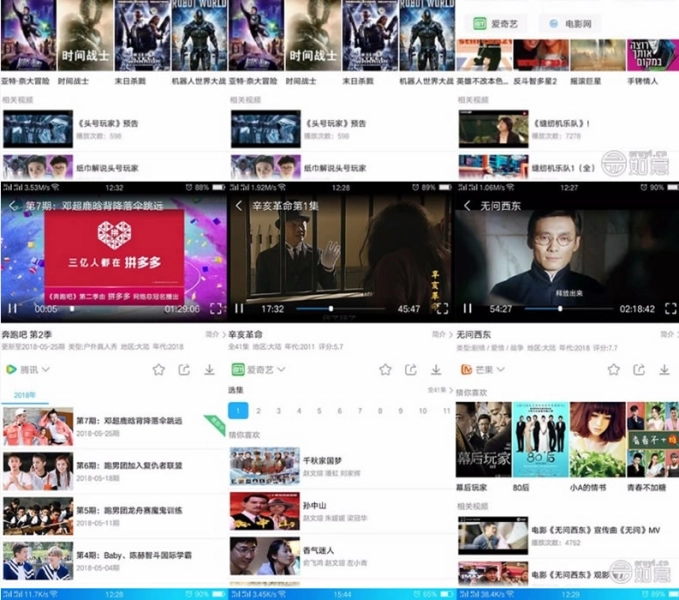Image resolution: width=679 pixels, height=600 pixels.
Task: Pause the 奔跑吧 video at 00:05
Action: coord(13,309)
